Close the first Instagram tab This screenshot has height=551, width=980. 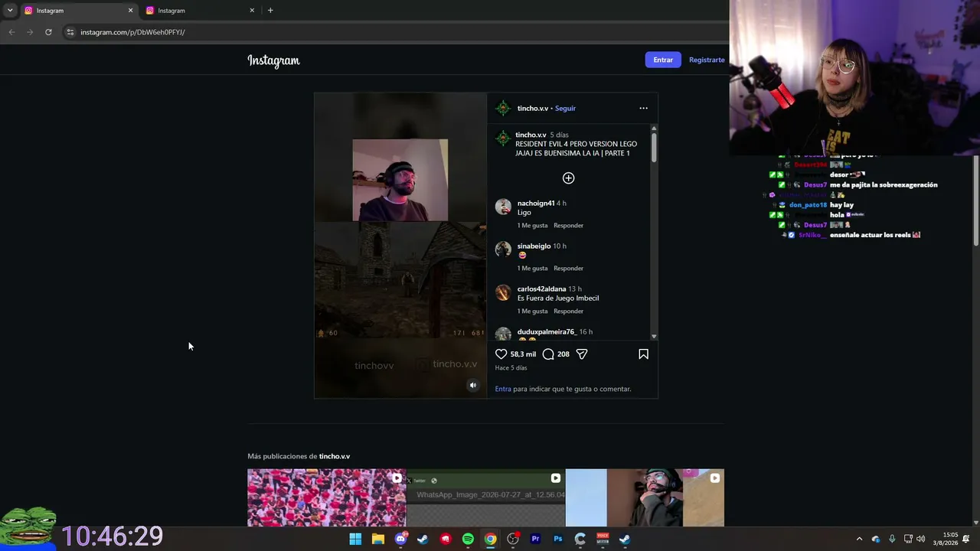[x=130, y=11]
